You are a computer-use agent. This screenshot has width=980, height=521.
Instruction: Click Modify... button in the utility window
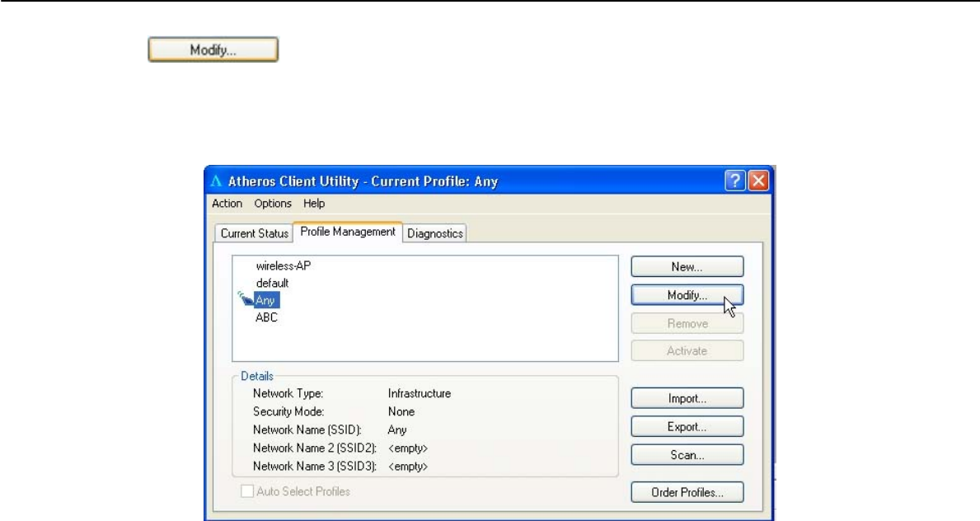pos(687,295)
